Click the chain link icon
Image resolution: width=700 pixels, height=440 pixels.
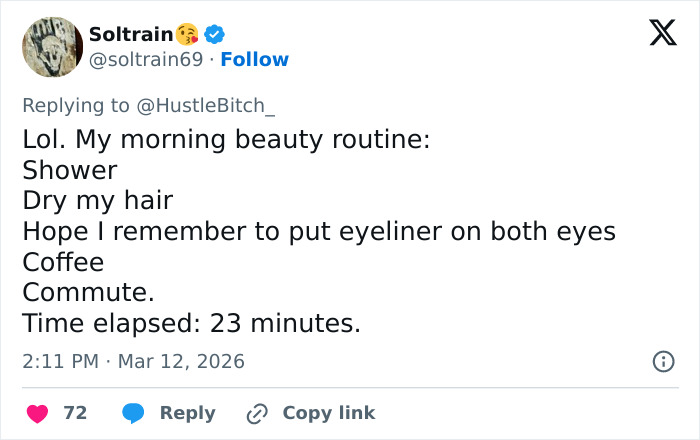click(257, 413)
